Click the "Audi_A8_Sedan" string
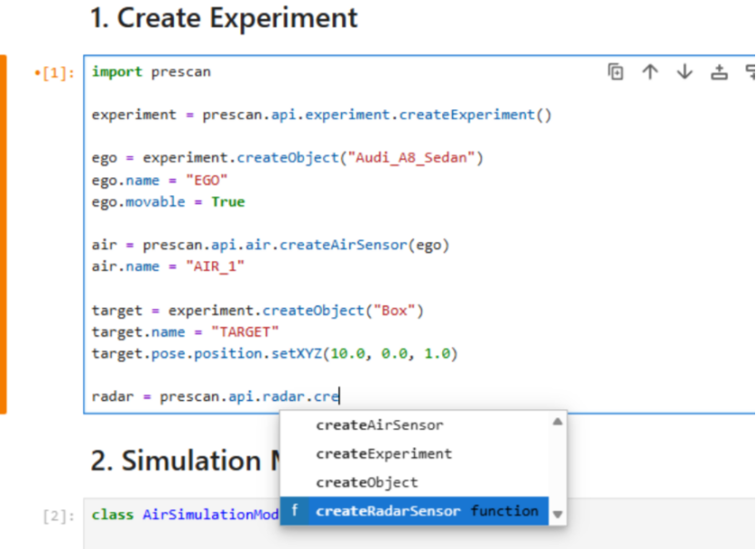The width and height of the screenshot is (756, 549). 411,158
